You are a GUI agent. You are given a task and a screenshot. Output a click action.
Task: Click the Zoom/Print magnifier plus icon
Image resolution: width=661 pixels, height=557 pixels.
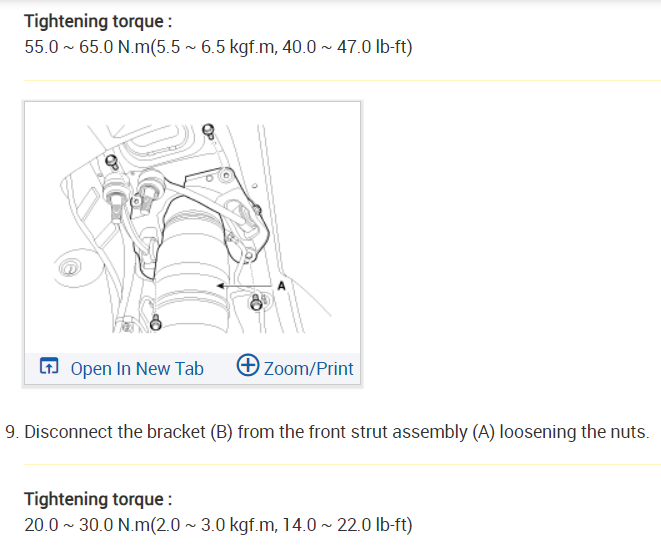pos(248,366)
